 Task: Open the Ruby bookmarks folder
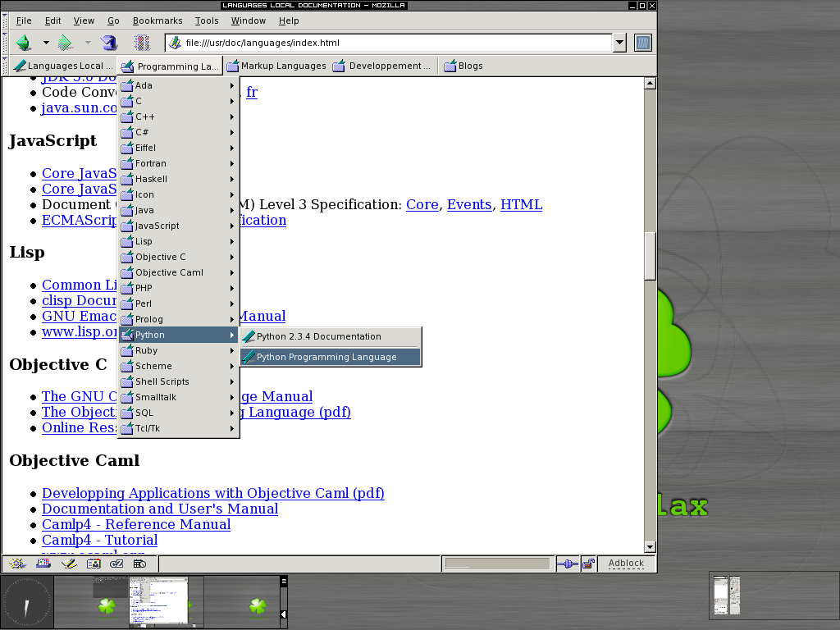178,350
